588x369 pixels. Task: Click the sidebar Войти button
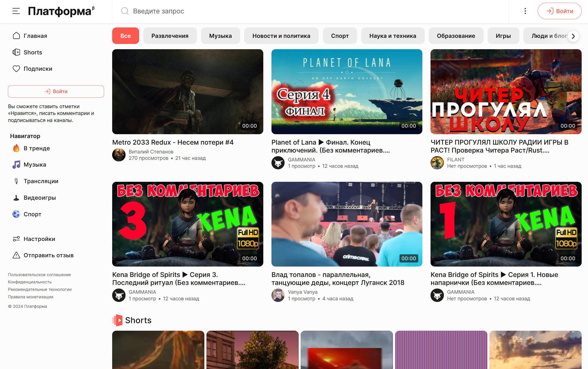point(56,92)
